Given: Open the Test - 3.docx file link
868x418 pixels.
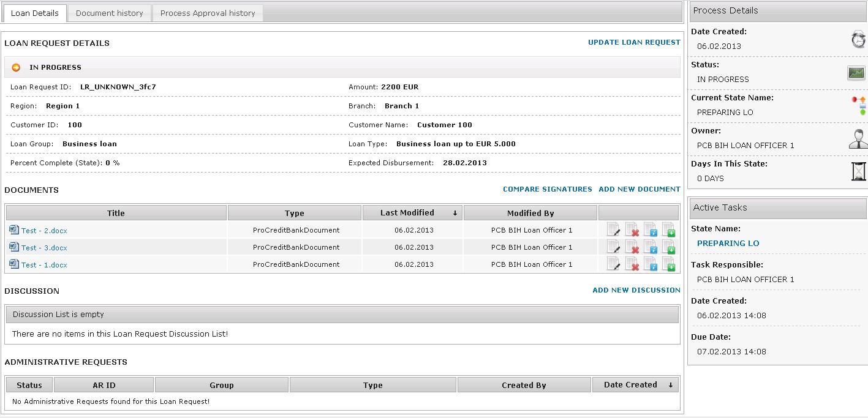Looking at the screenshot, I should [44, 248].
